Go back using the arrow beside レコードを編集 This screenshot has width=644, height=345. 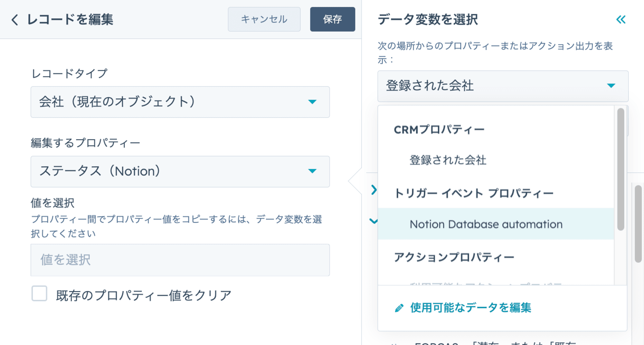pos(14,20)
